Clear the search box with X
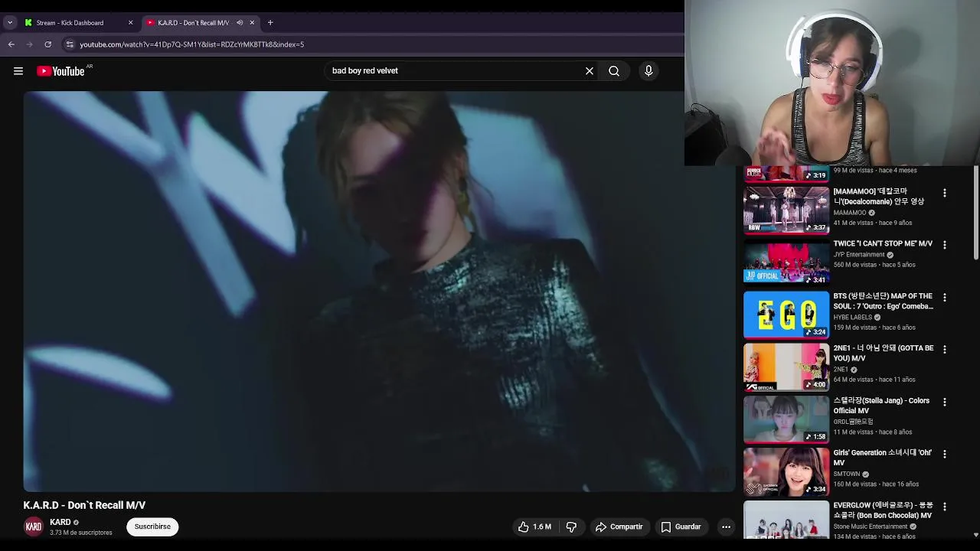980x551 pixels. [x=590, y=71]
